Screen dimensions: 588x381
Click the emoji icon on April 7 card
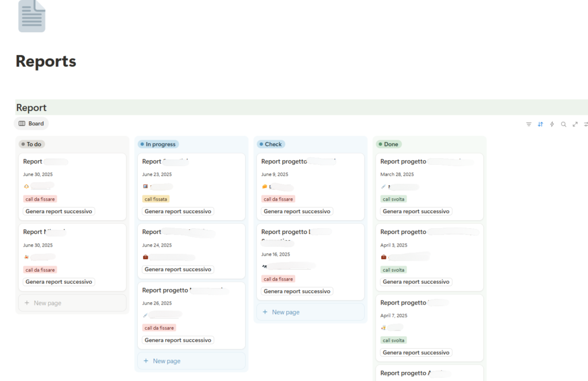pyautogui.click(x=383, y=328)
